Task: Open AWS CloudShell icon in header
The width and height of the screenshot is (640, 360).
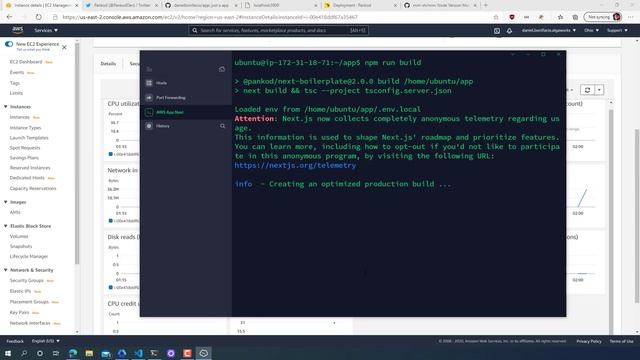Action: tap(497, 31)
